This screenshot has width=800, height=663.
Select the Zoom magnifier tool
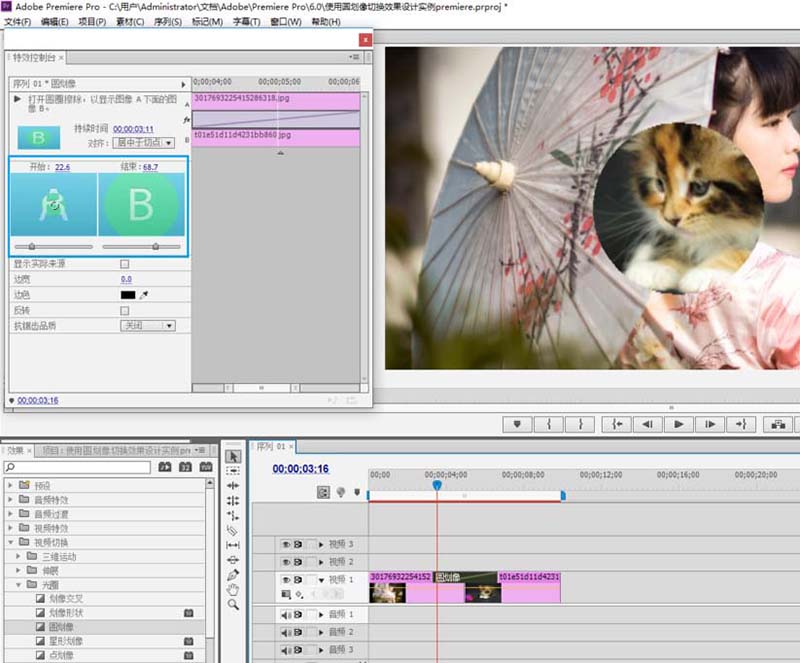pyautogui.click(x=233, y=605)
